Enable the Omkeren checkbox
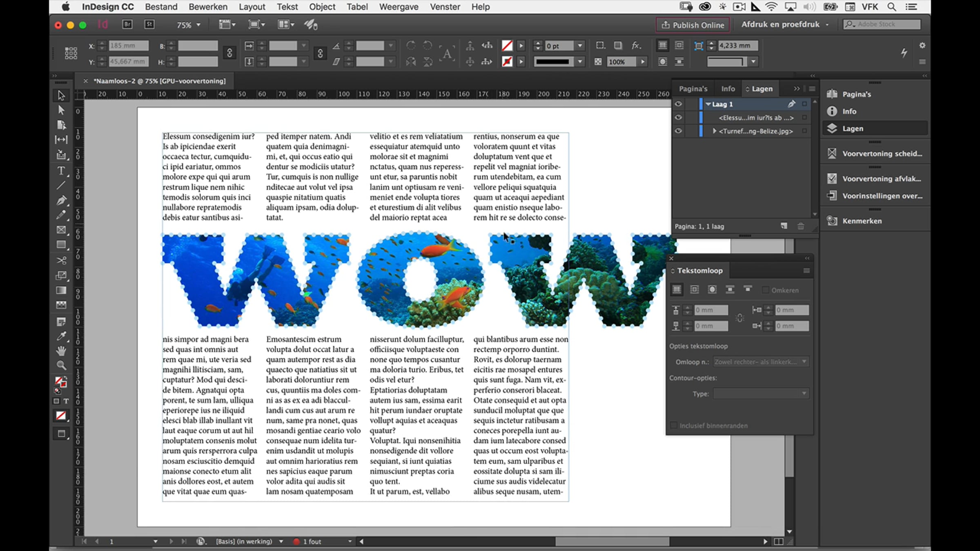The image size is (980, 551). [x=766, y=290]
